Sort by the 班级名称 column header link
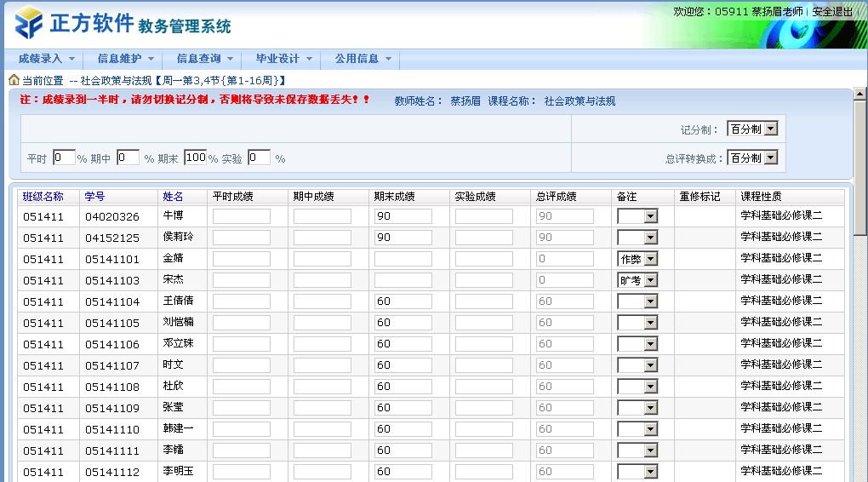 click(x=43, y=196)
